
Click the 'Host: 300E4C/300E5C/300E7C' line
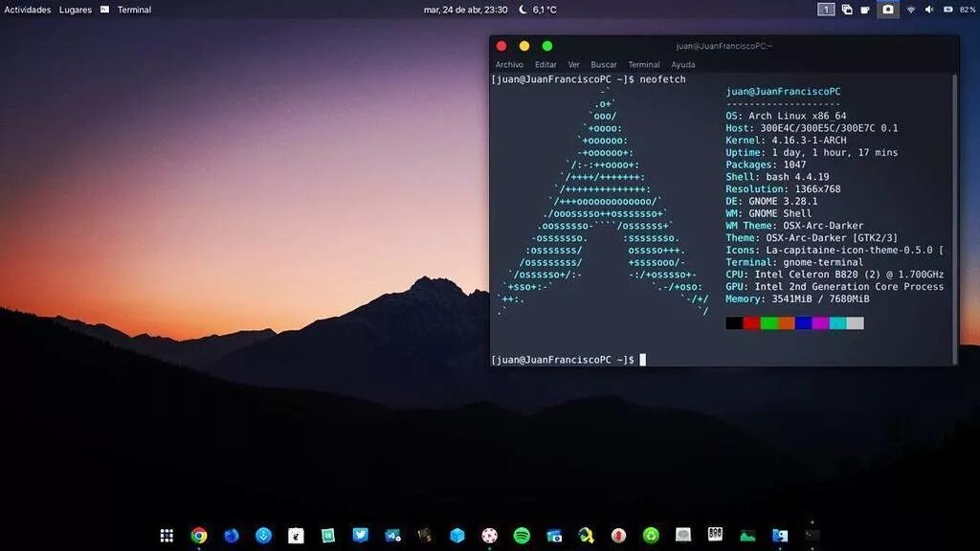[x=812, y=128]
